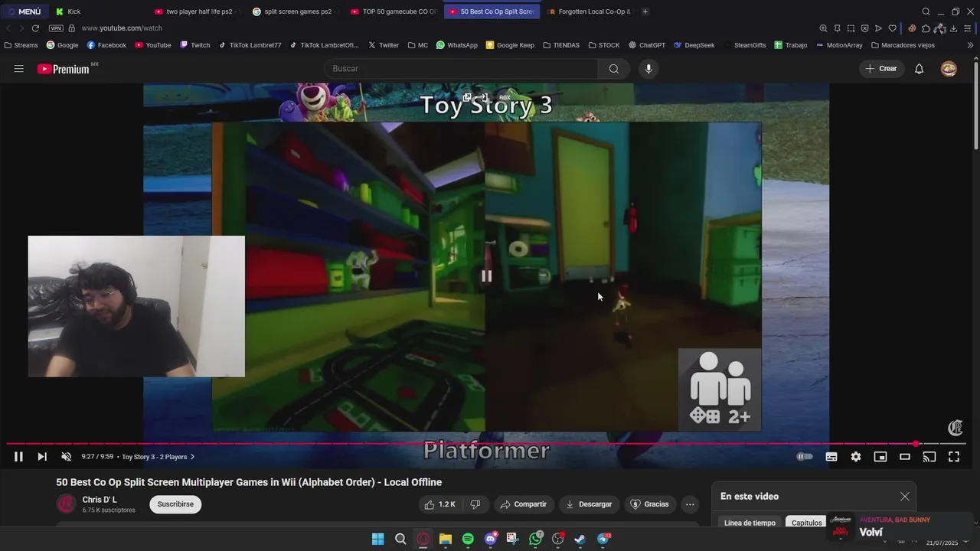Unmute the video player volume

click(66, 457)
